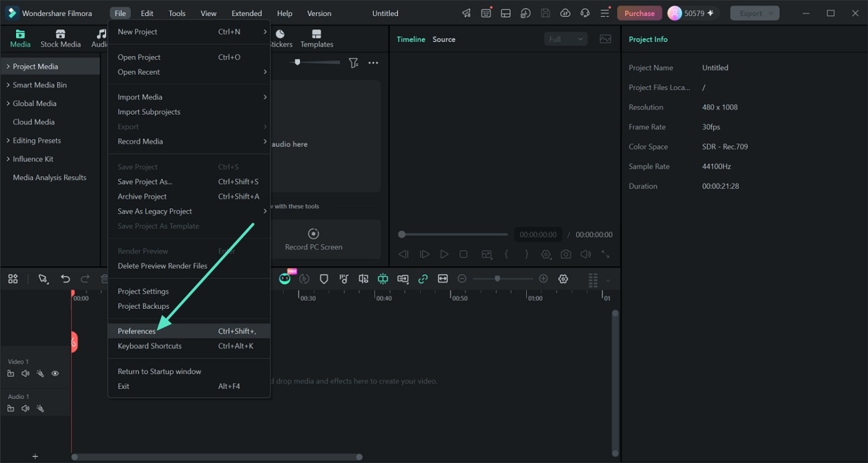Toggle the green auto ripple icon
This screenshot has width=868, height=463.
(383, 279)
